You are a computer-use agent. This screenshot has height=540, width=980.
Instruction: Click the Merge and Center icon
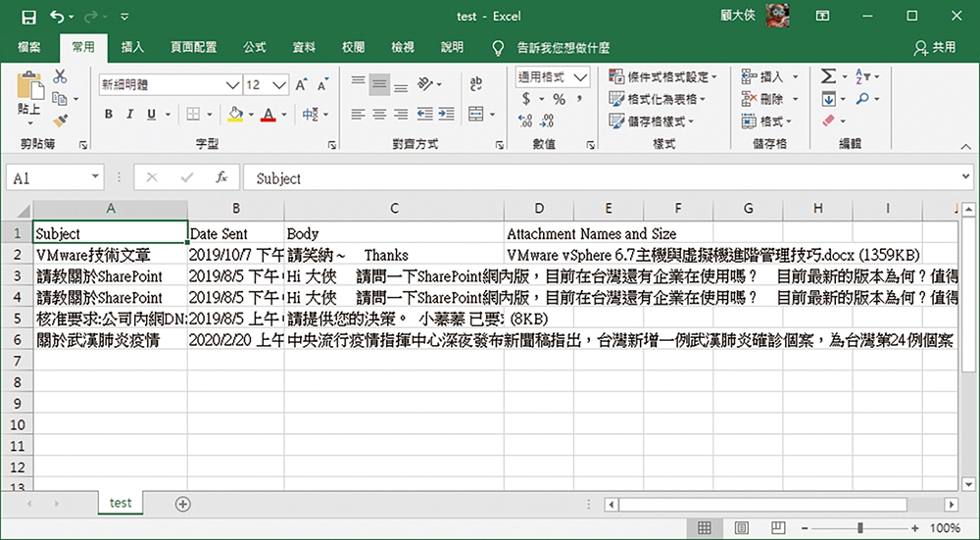476,114
